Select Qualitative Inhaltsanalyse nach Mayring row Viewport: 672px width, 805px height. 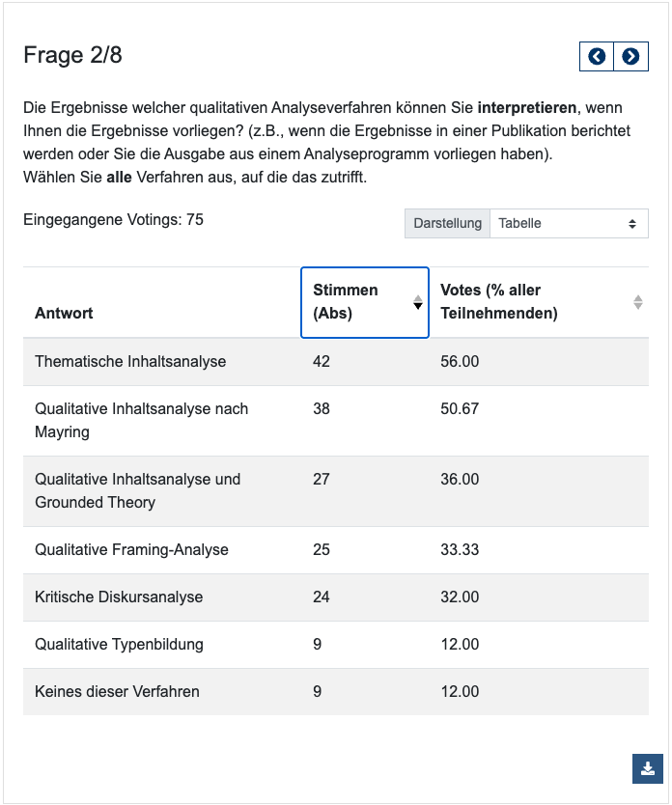coord(141,421)
